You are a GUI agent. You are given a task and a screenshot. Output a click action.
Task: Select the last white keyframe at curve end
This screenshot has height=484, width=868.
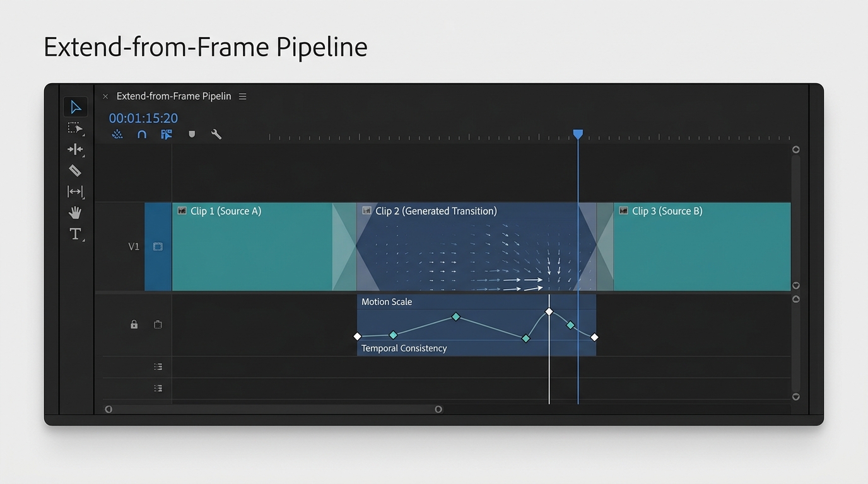point(594,337)
